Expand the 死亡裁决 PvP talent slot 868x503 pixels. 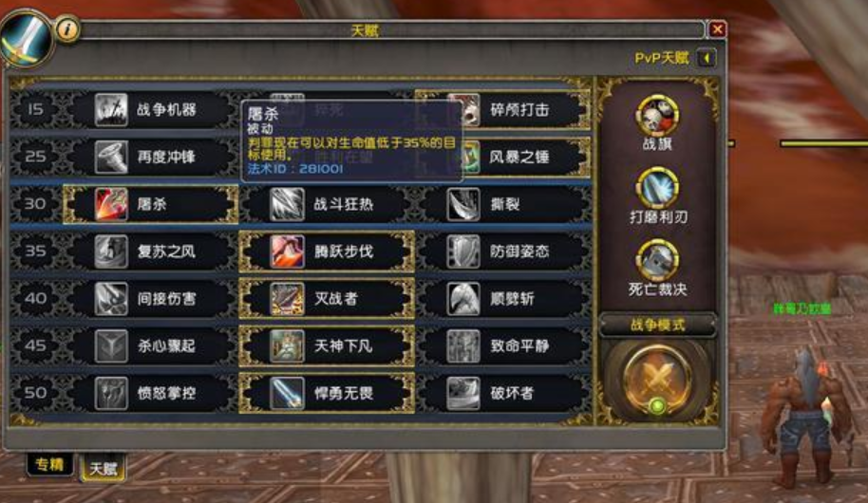657,261
